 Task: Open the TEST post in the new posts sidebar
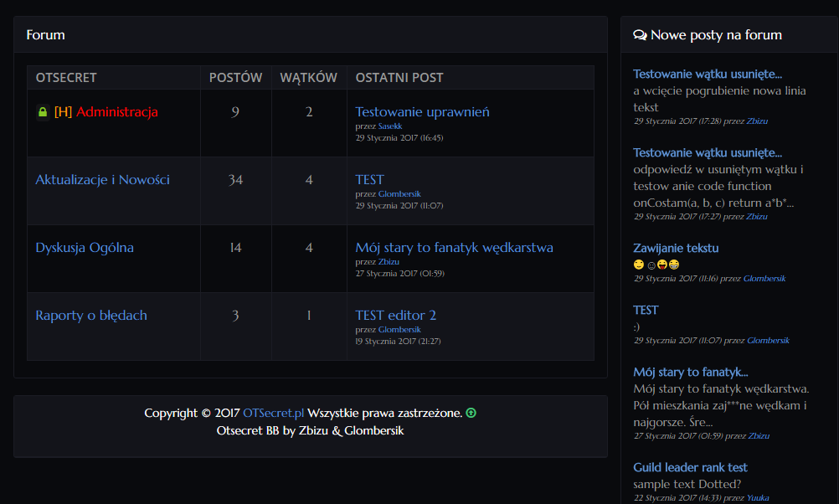coord(646,311)
